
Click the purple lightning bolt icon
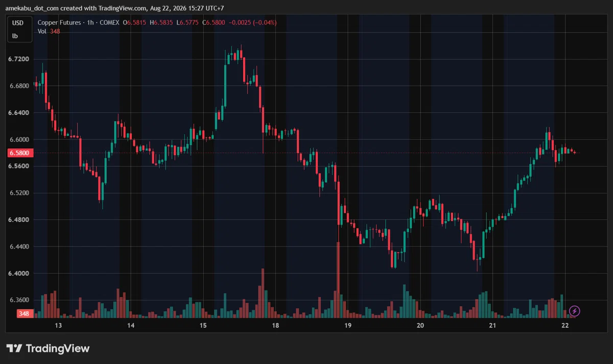click(x=575, y=310)
